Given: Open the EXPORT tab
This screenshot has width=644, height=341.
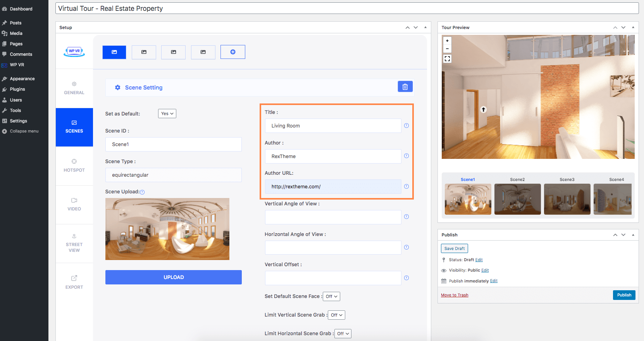Looking at the screenshot, I should click(74, 282).
